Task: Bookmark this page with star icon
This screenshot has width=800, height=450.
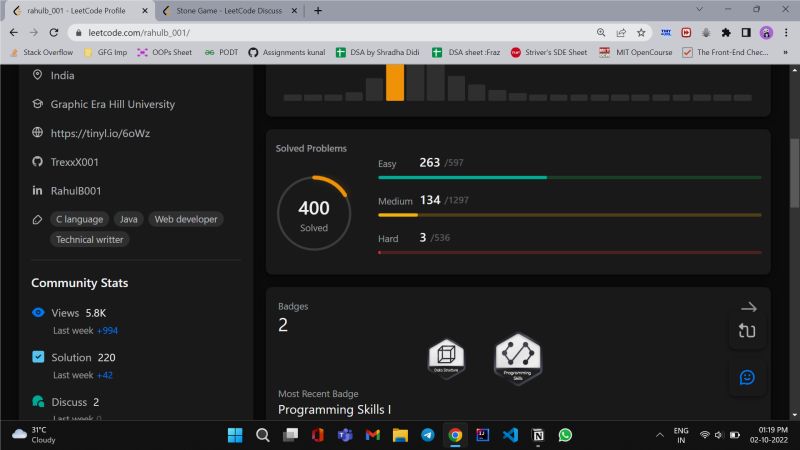Action: [641, 33]
